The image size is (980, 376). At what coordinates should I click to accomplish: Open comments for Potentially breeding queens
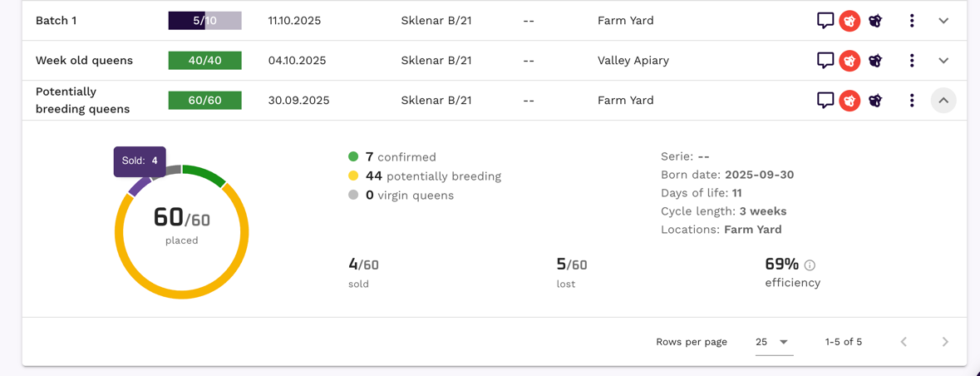tap(825, 101)
